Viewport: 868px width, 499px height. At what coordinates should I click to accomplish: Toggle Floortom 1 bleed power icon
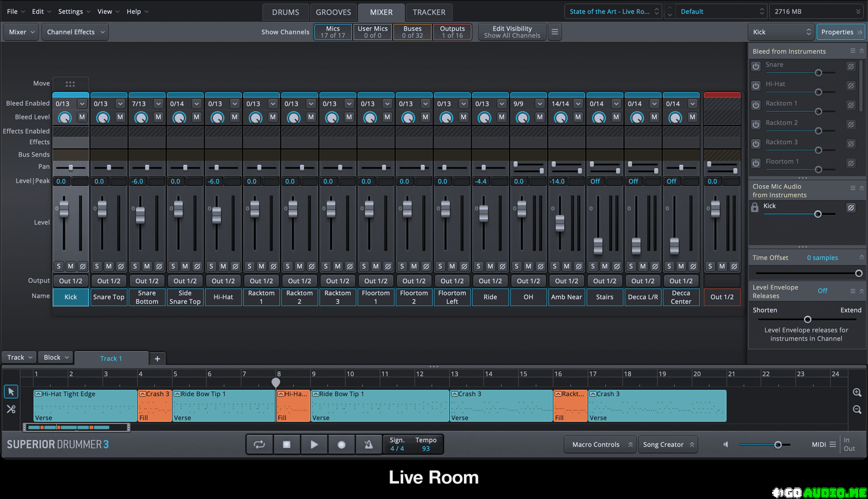pyautogui.click(x=756, y=163)
